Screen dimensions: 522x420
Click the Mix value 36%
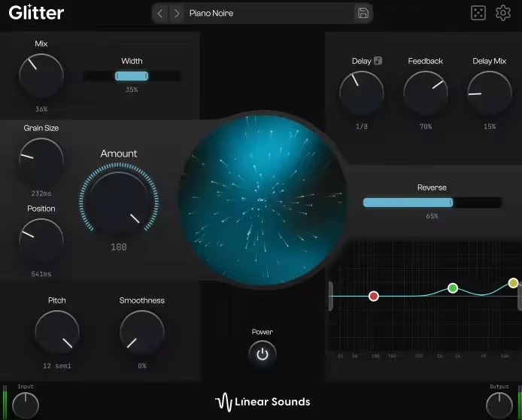click(41, 109)
